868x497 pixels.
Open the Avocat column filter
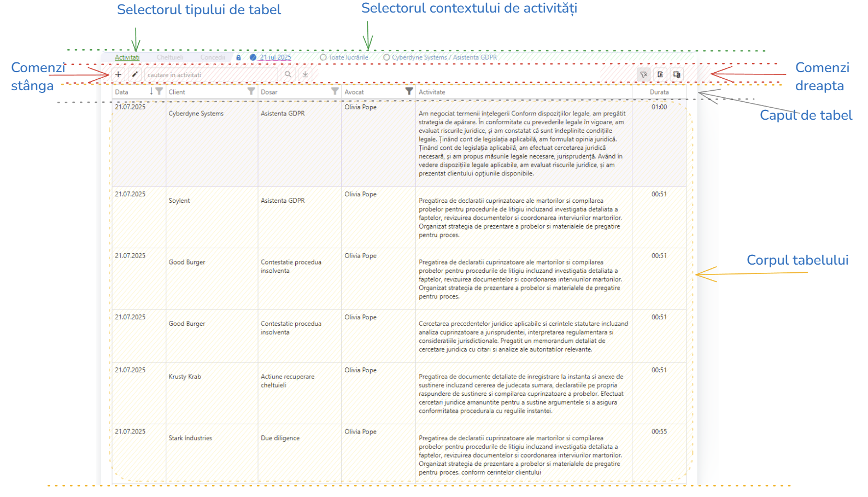tap(409, 91)
